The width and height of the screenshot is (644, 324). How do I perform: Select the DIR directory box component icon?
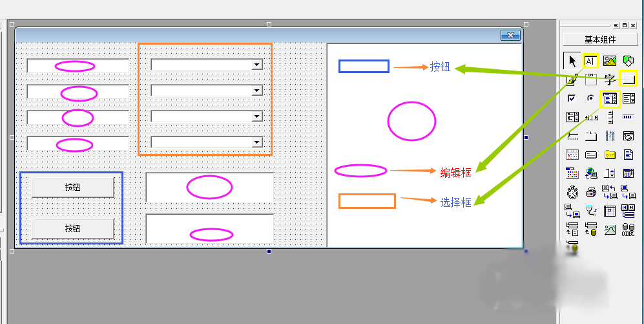(x=610, y=155)
